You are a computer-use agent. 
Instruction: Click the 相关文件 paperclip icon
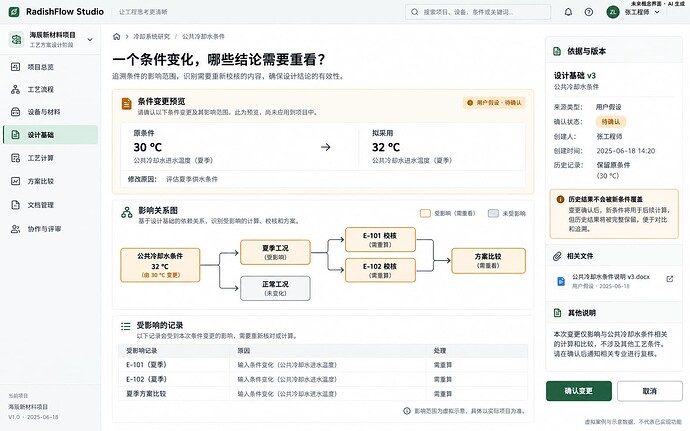tap(557, 256)
